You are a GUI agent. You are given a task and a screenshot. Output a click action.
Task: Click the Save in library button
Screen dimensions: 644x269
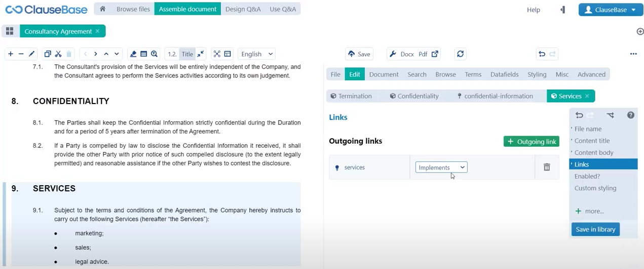point(595,229)
